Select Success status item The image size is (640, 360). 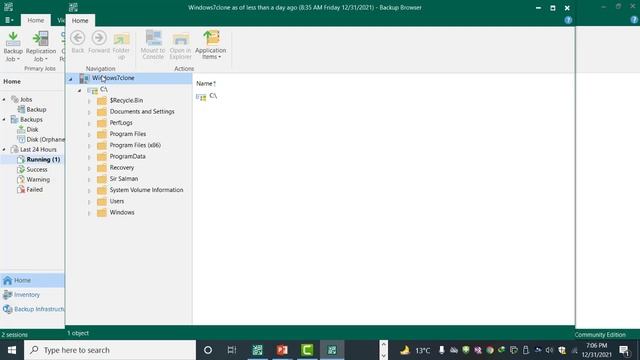click(x=37, y=169)
